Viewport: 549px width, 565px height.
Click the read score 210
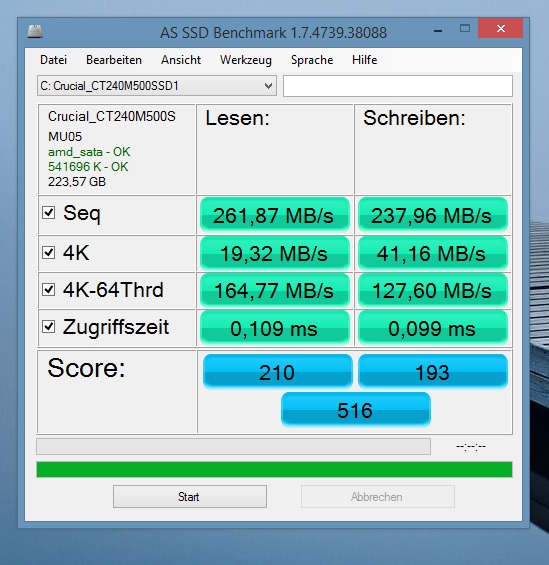pyautogui.click(x=277, y=372)
